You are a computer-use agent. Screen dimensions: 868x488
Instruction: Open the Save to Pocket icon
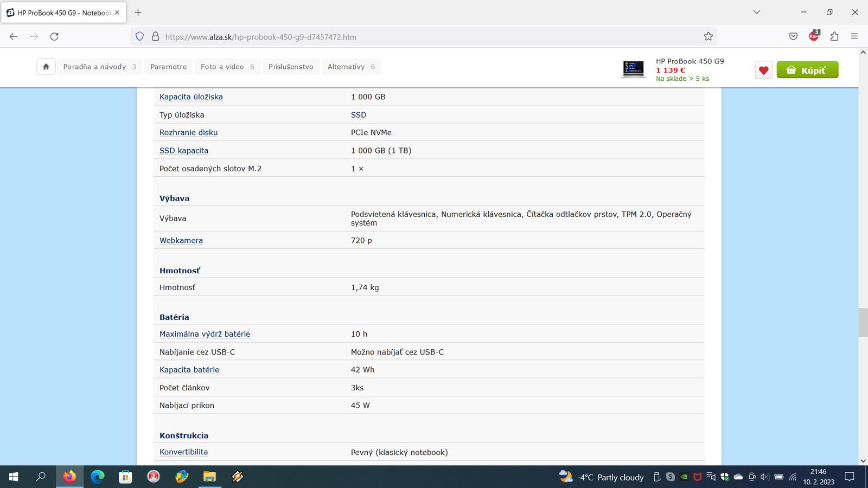click(793, 36)
